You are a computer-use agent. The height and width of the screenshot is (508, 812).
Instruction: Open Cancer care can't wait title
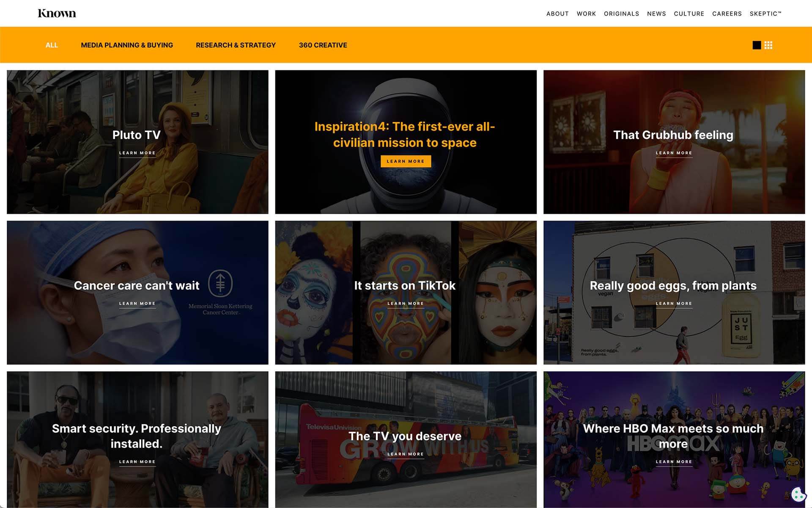[x=137, y=286]
